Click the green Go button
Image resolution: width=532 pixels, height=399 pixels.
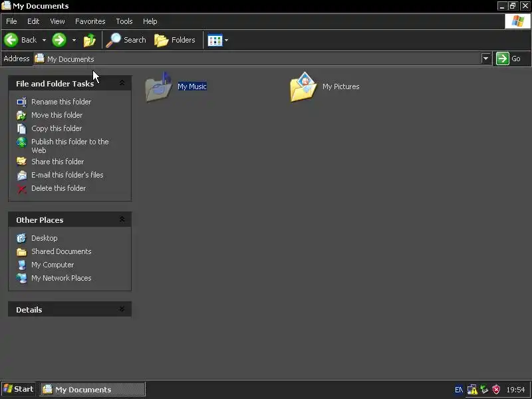(509, 59)
